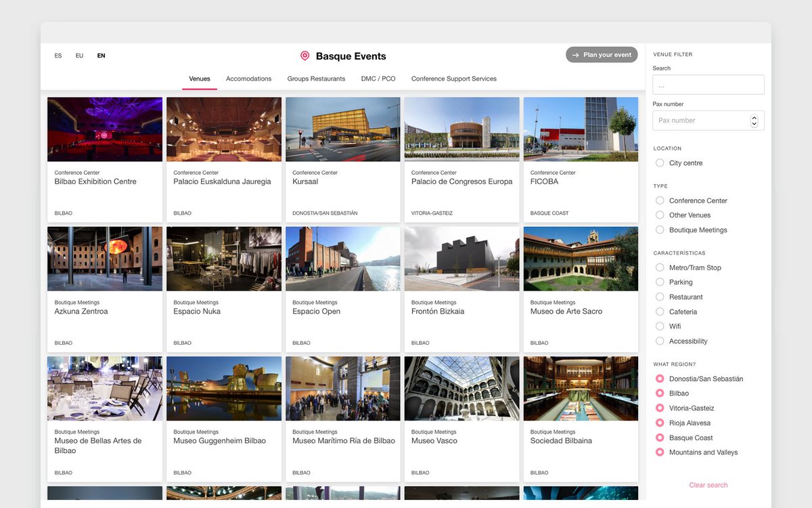The image size is (812, 508).
Task: Open the Kursaal venue photo
Action: (343, 129)
